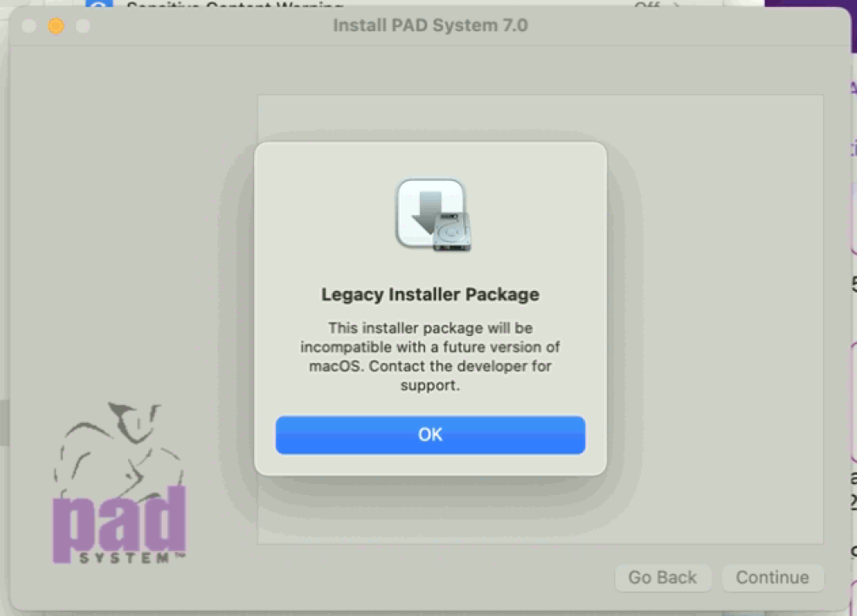Screen dimensions: 857x616
Task: Click the SYSTEM text beneath pad logo
Action: point(124,558)
